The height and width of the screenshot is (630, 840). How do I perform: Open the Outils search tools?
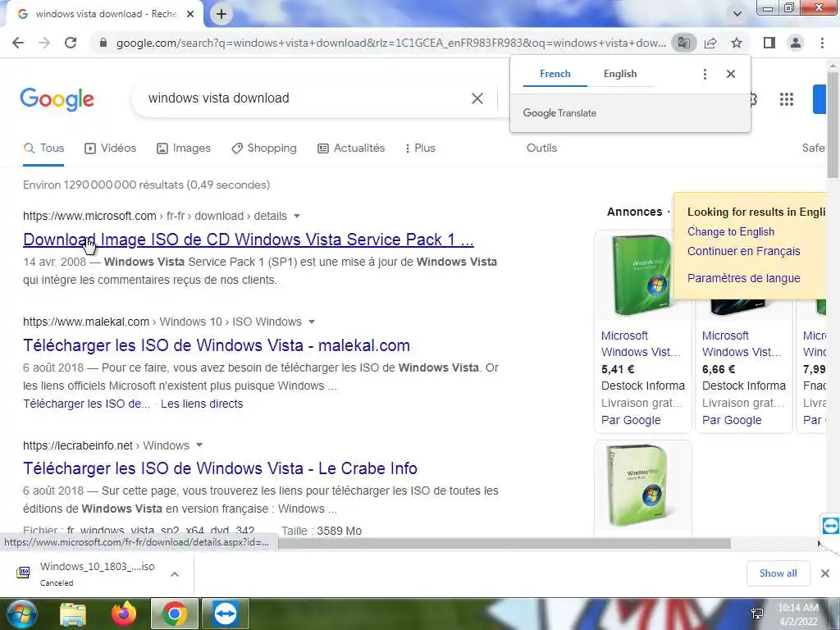coord(541,148)
